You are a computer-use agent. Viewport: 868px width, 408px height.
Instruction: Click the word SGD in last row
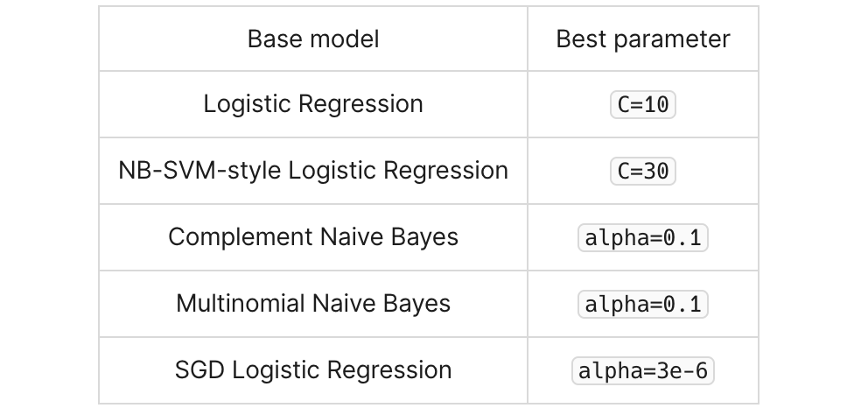tap(199, 369)
